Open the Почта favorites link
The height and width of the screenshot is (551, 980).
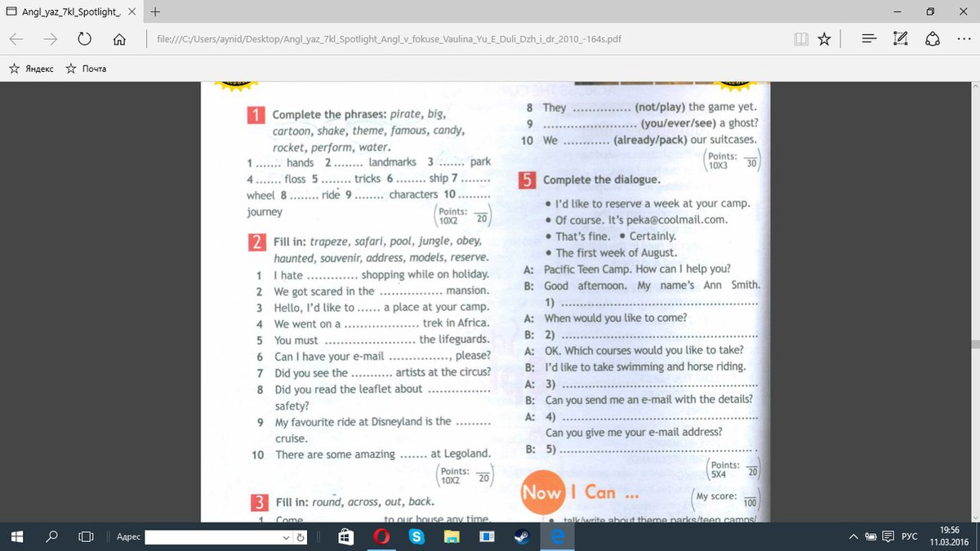[x=86, y=69]
